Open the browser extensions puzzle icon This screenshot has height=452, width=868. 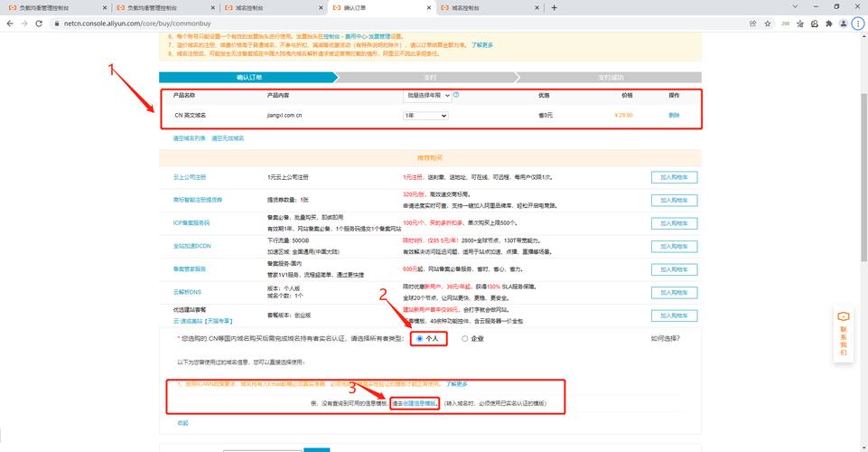(x=829, y=24)
